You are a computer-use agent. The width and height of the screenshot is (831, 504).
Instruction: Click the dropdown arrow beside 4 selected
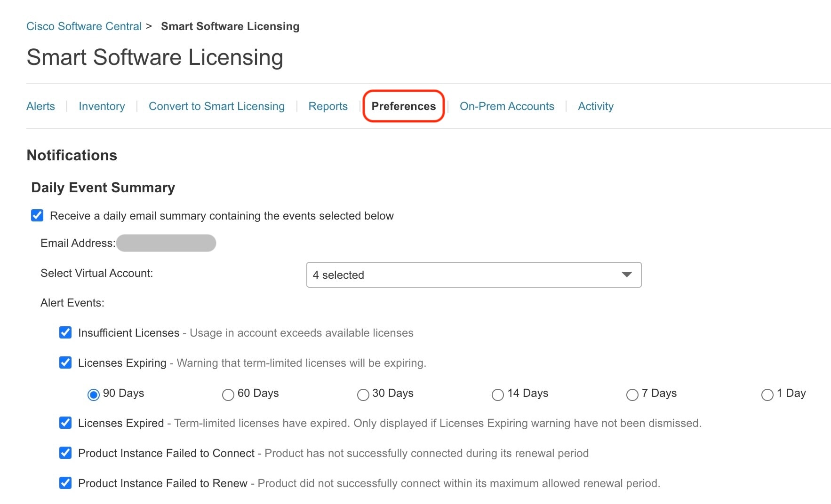pos(626,275)
